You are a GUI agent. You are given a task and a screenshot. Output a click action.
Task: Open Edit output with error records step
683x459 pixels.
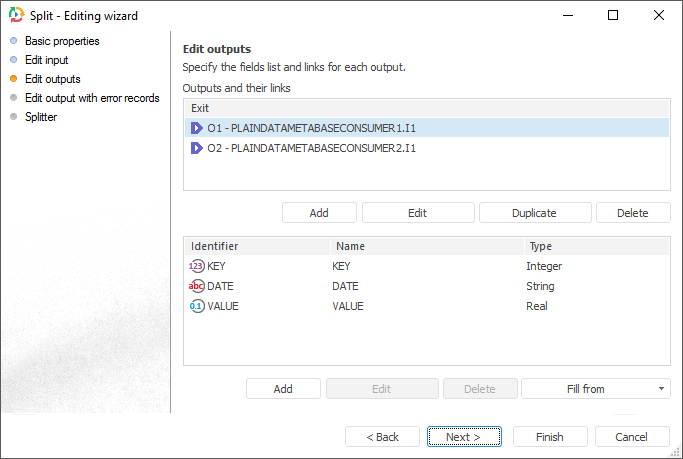92,98
